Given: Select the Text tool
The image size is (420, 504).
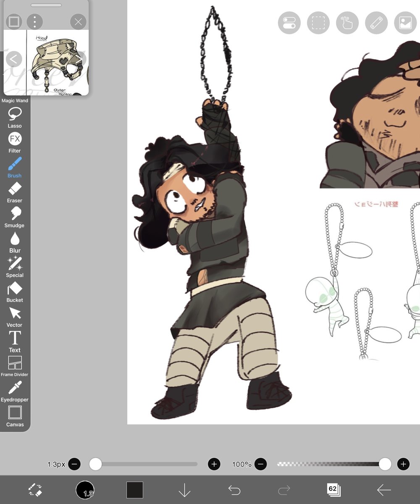Looking at the screenshot, I should tap(15, 341).
